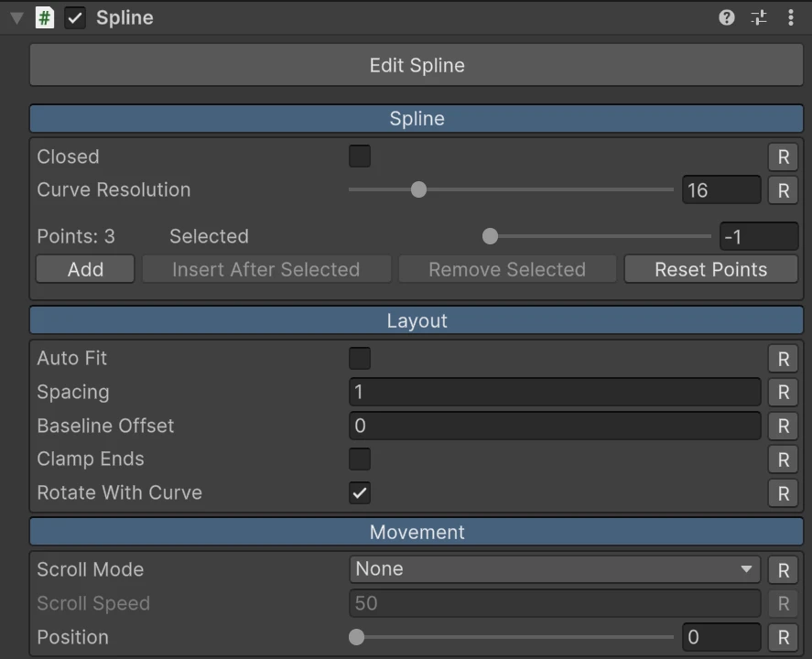Click the Selected index field showing -1

click(759, 236)
